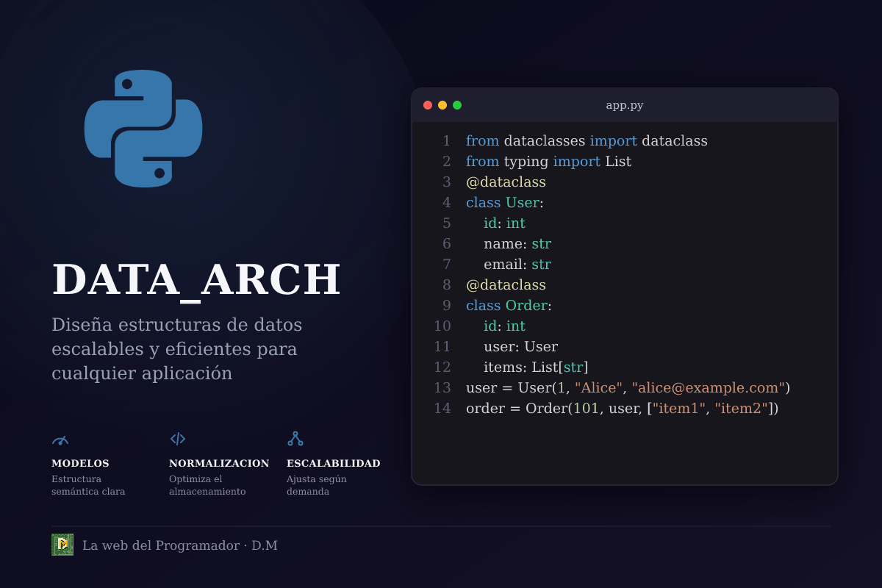Click the line starting 'order = Order(101'

point(622,408)
